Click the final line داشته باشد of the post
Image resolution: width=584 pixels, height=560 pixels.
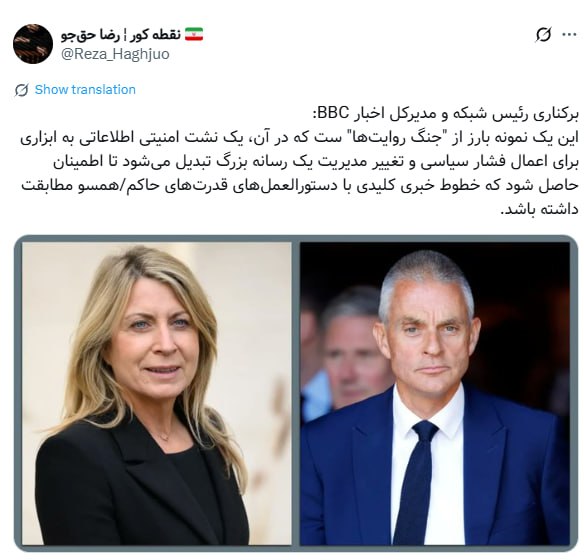(x=540, y=209)
